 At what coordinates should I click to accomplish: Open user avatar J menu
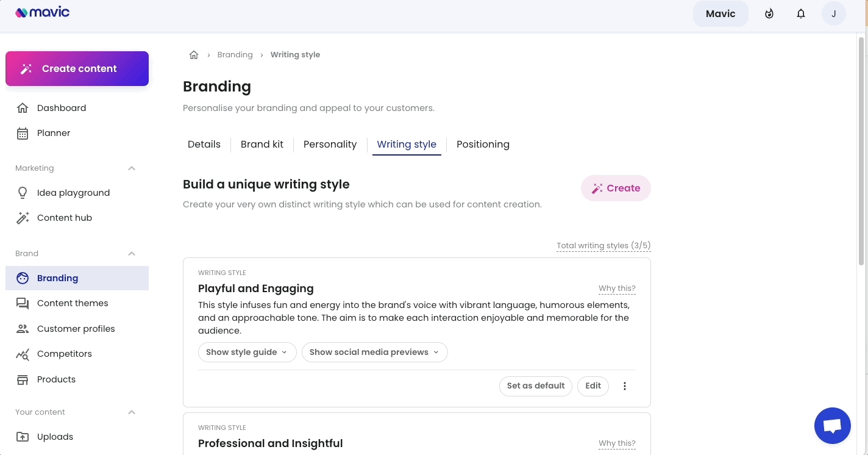(x=834, y=13)
